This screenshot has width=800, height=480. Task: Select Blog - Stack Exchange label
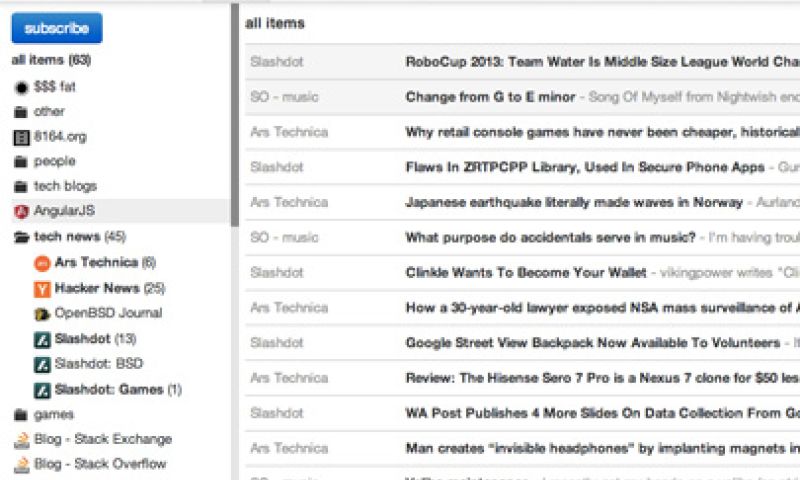point(103,439)
